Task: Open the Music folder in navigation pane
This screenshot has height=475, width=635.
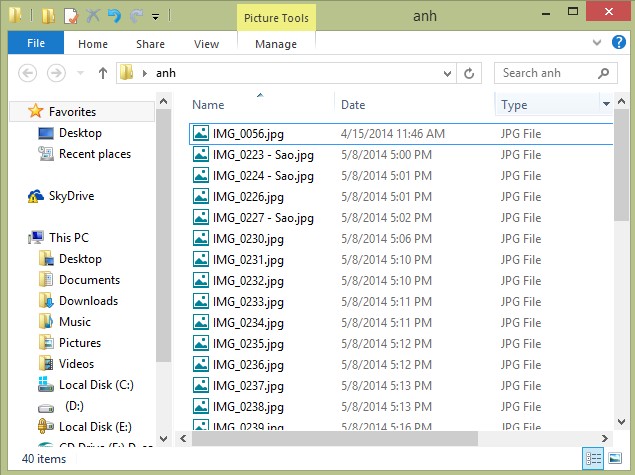Action: (x=75, y=322)
